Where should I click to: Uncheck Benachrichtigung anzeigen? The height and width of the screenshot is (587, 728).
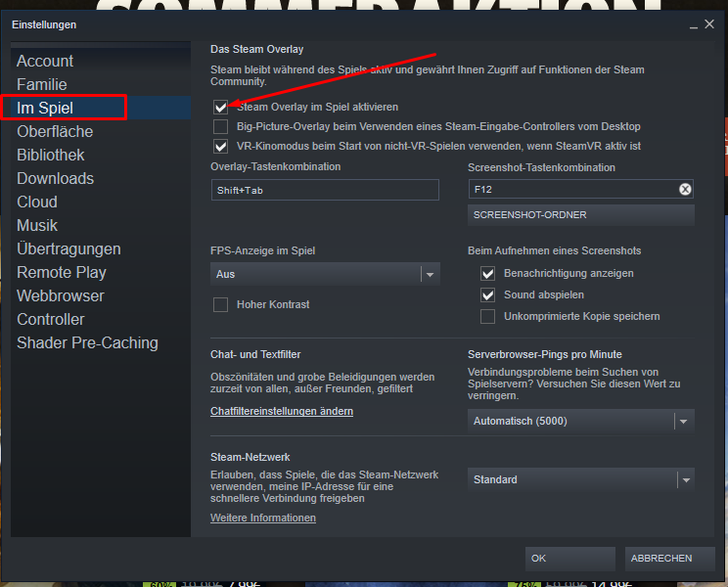point(487,274)
